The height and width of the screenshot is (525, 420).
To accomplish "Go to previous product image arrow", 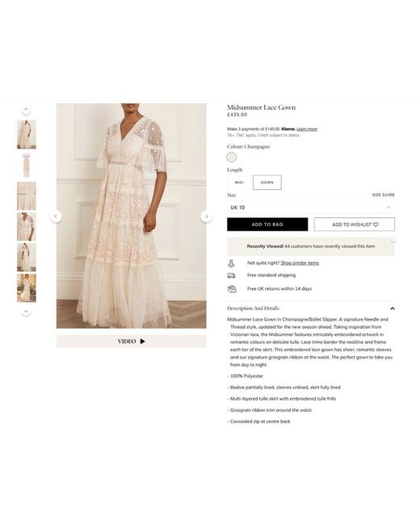I will (x=56, y=216).
